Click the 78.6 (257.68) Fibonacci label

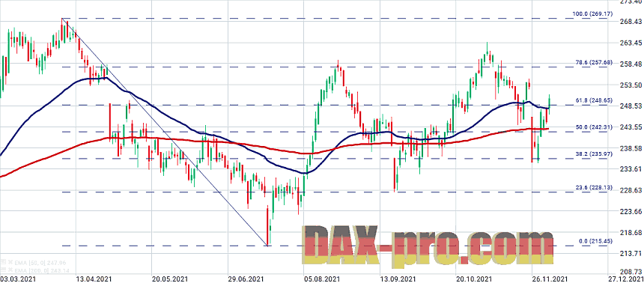[x=594, y=62]
